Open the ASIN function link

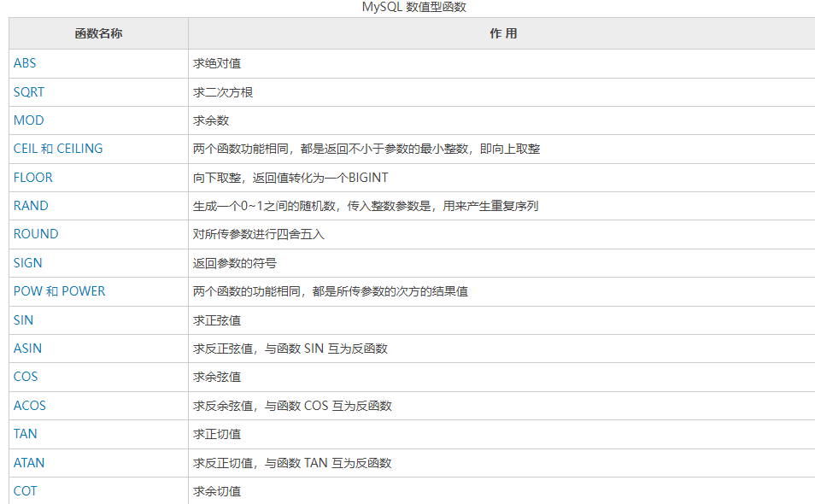point(27,349)
